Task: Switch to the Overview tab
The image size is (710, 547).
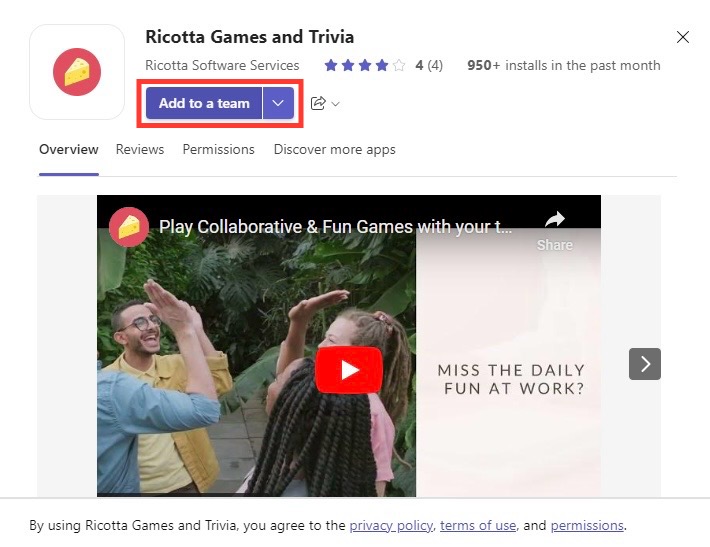Action: click(69, 149)
